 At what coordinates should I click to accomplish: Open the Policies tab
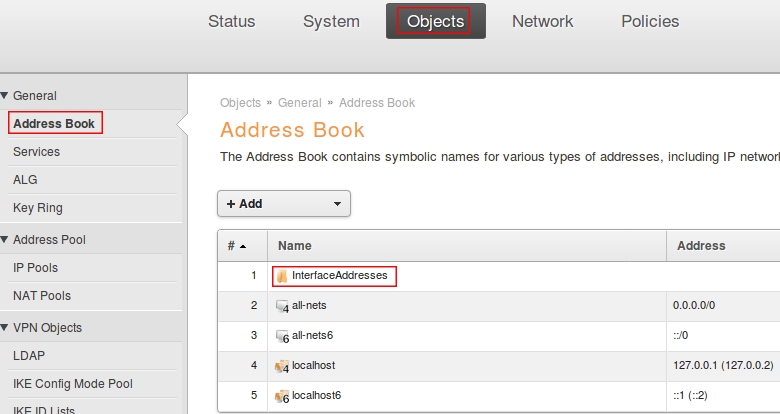[649, 21]
